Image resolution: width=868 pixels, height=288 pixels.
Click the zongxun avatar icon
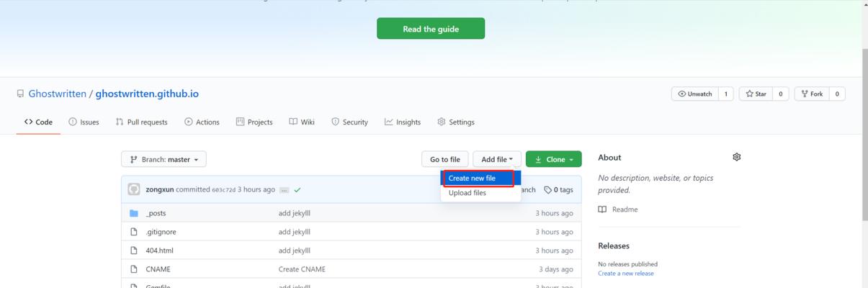pyautogui.click(x=134, y=189)
